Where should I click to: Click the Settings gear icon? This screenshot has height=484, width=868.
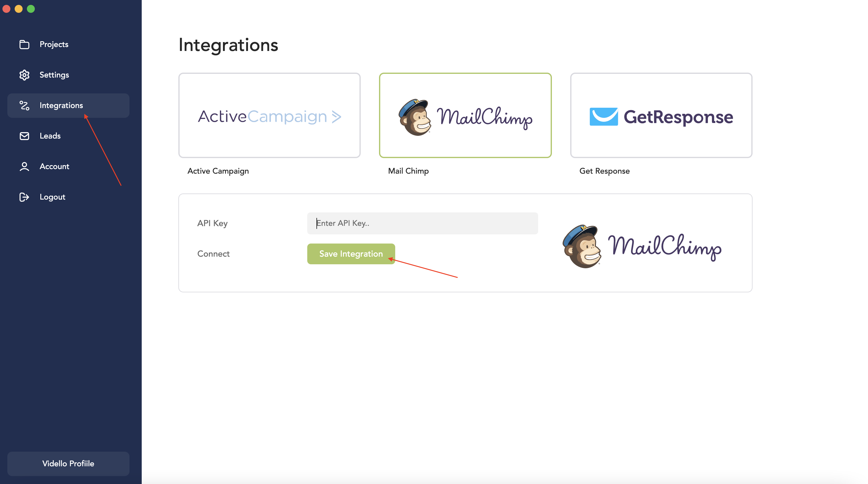[24, 75]
